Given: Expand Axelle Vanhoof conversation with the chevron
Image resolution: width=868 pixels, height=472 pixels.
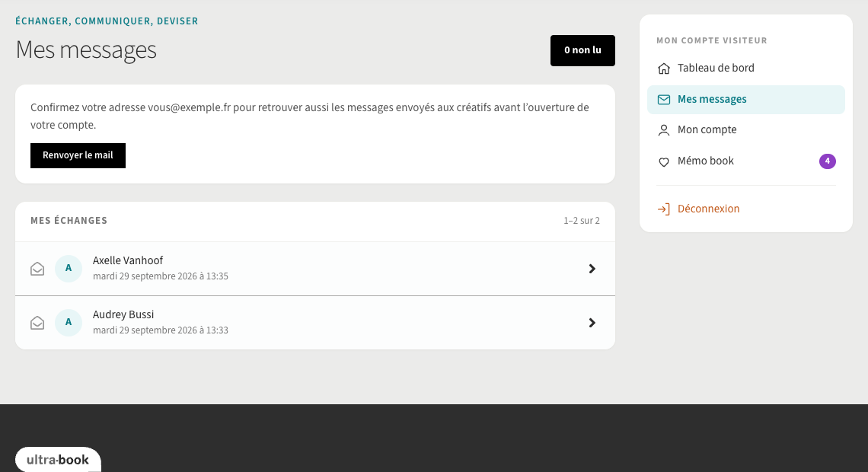Looking at the screenshot, I should point(592,269).
